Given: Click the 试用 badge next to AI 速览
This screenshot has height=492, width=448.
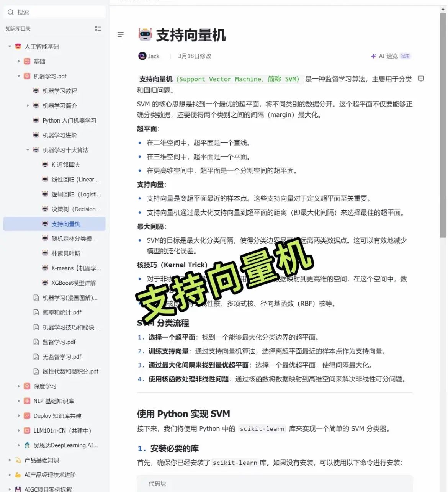Looking at the screenshot, I should 405,56.
